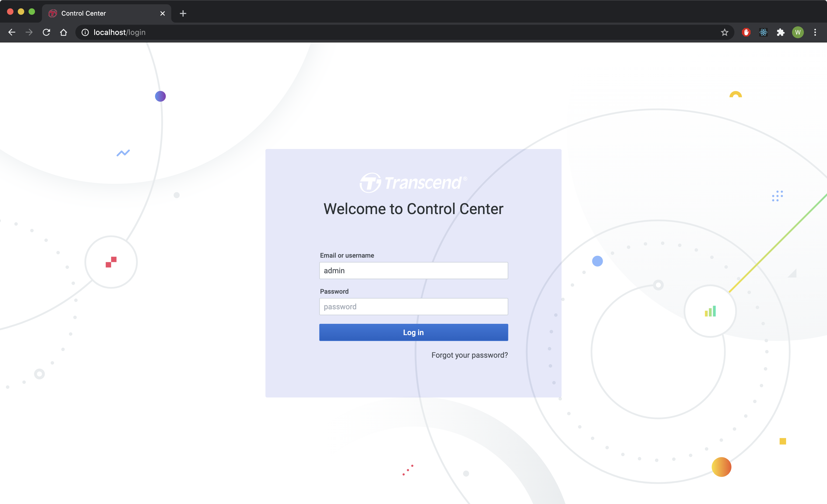Open the Extensions puzzle icon
The height and width of the screenshot is (504, 827).
(780, 32)
